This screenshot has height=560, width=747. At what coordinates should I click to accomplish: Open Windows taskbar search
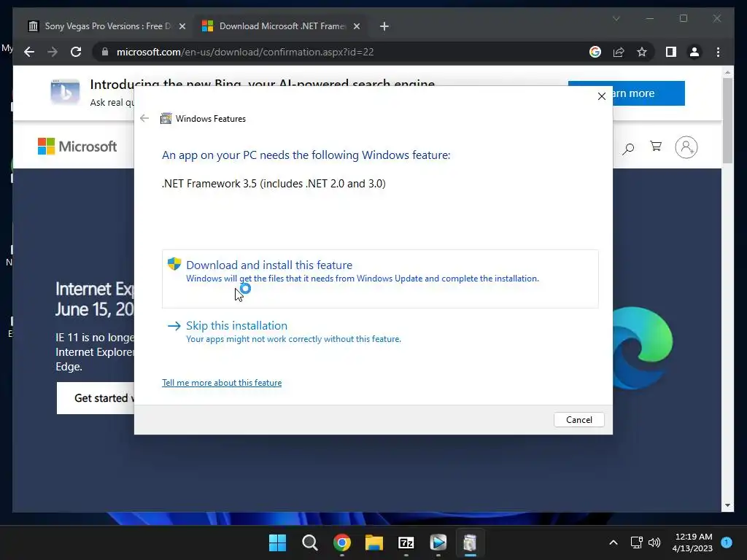pos(309,542)
